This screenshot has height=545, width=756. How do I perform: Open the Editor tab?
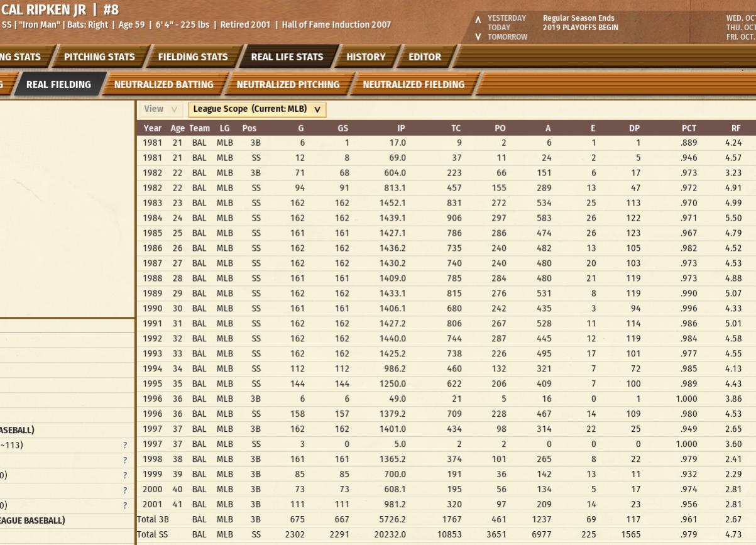tap(425, 57)
